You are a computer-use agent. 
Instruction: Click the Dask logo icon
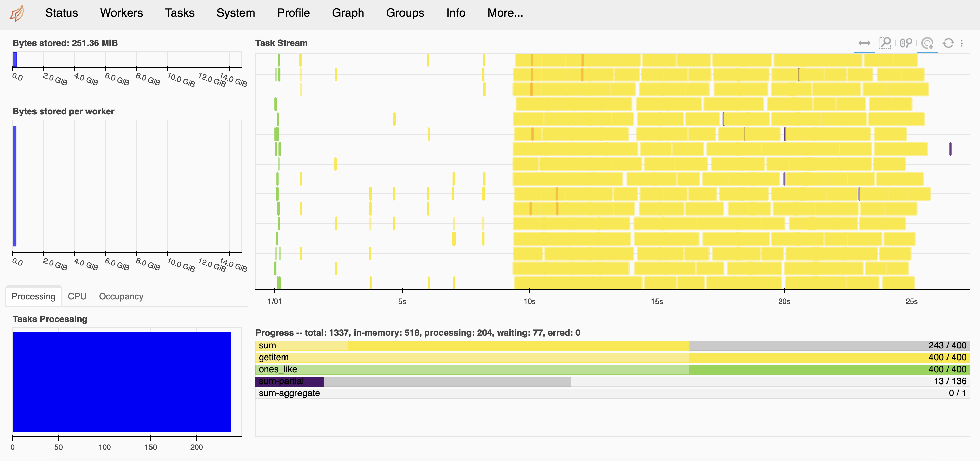pos(17,13)
